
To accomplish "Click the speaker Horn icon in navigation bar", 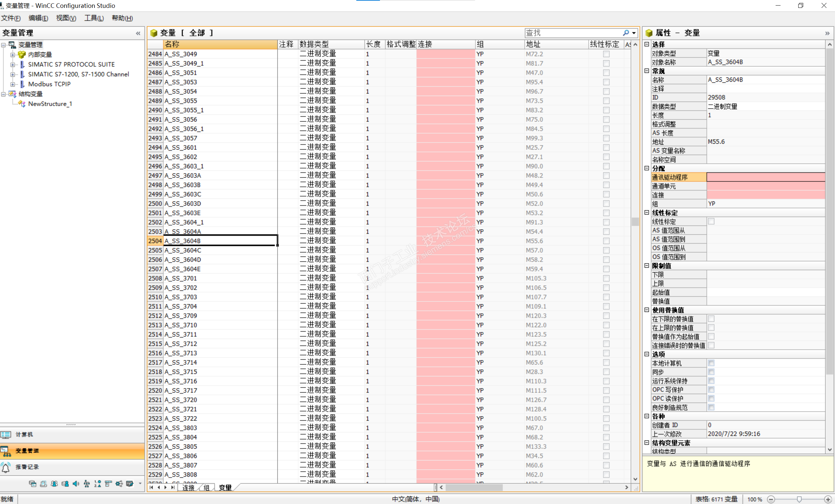I will (76, 484).
